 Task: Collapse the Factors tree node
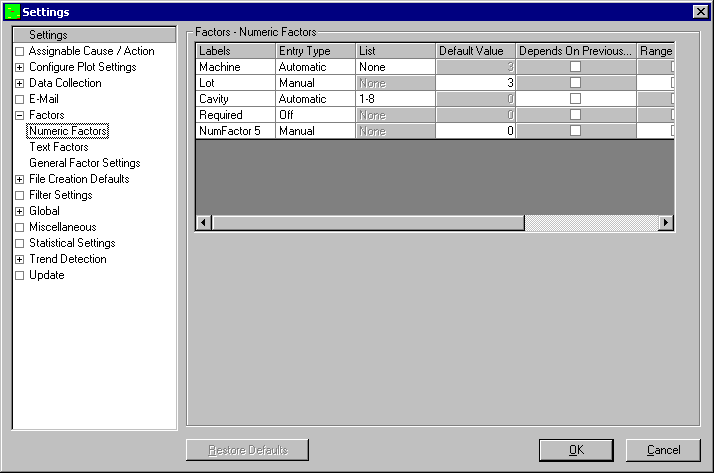tap(20, 115)
